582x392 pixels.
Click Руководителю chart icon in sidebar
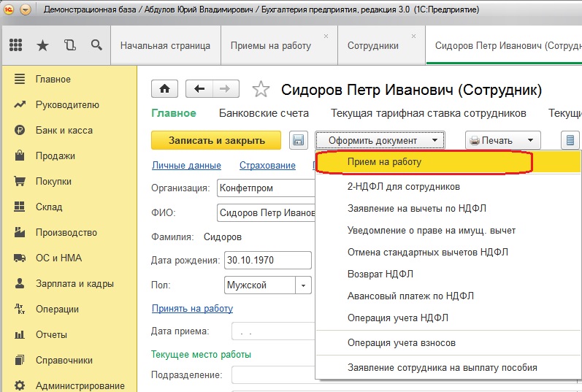[x=20, y=104]
